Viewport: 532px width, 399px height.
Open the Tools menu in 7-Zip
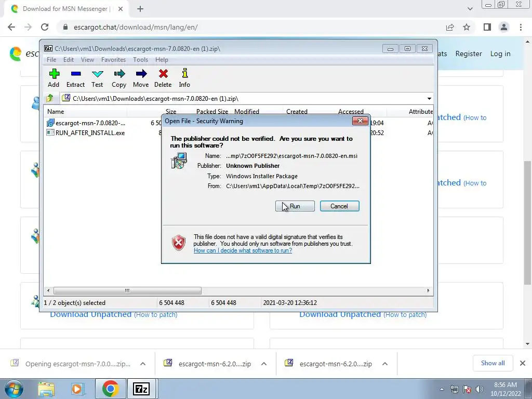(140, 59)
